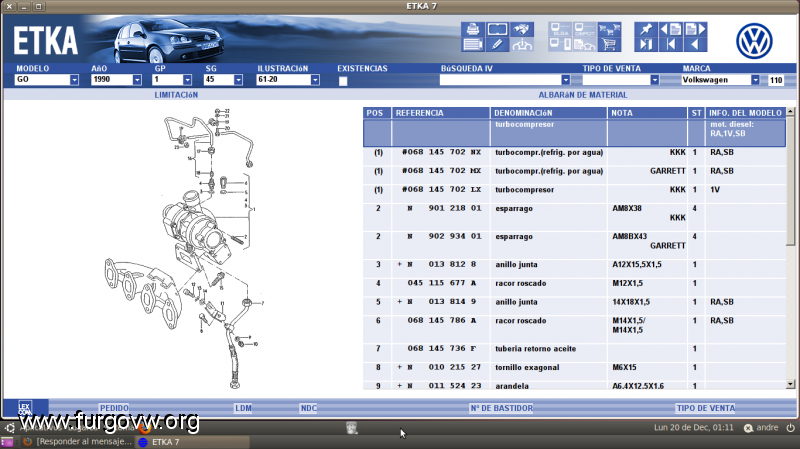The width and height of the screenshot is (800, 449).
Task: Open the ELSA link icon
Action: click(x=560, y=29)
